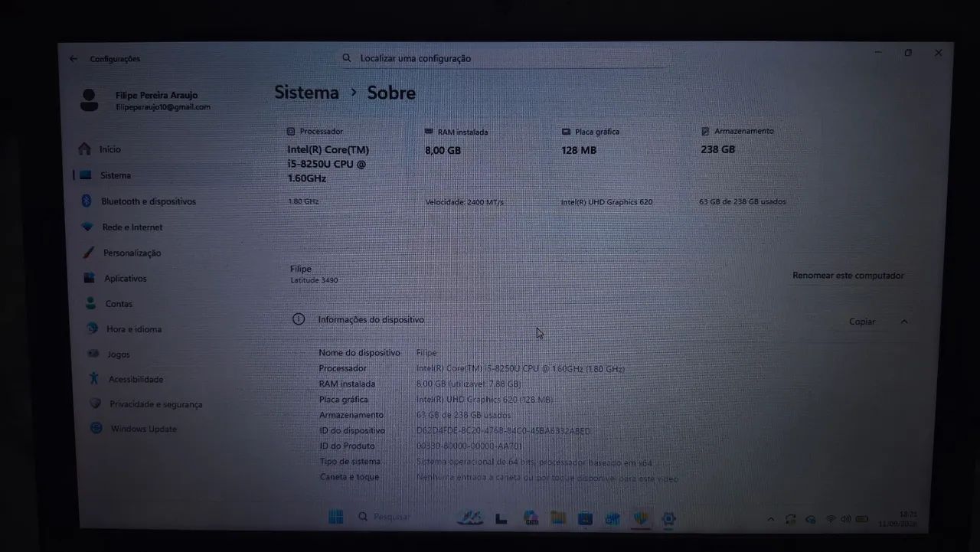Screen dimensions: 980x552
Task: Click the RAM instalada icon
Action: [x=430, y=132]
